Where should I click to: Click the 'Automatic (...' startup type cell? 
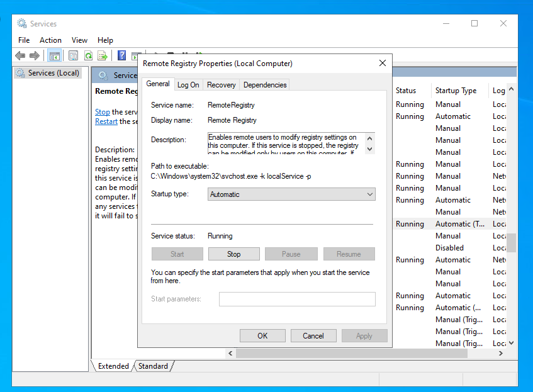(x=458, y=308)
